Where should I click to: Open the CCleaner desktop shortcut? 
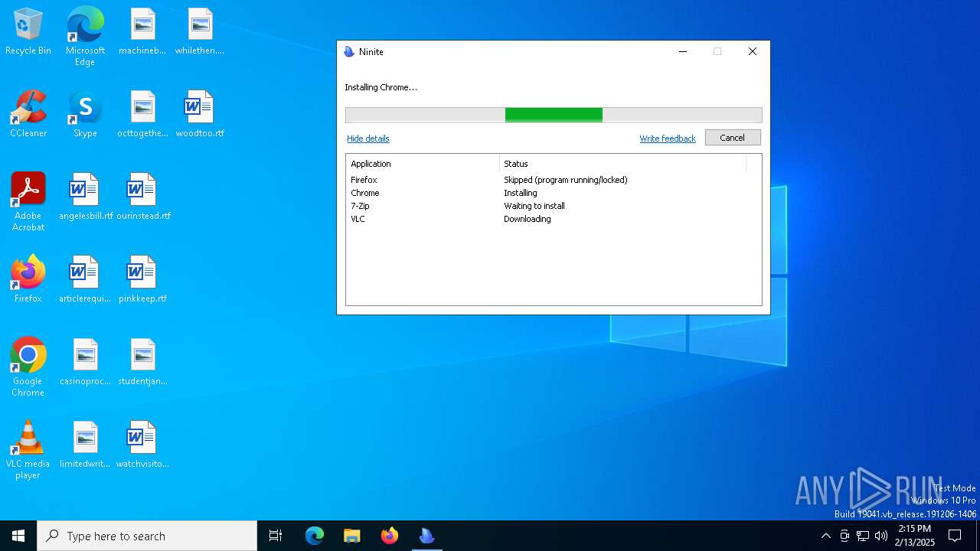(x=28, y=115)
